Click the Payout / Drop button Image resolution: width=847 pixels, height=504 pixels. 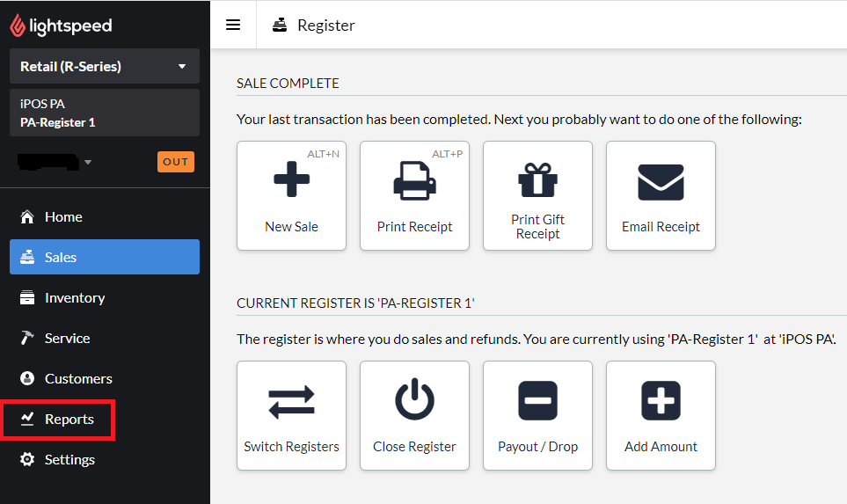pos(538,415)
